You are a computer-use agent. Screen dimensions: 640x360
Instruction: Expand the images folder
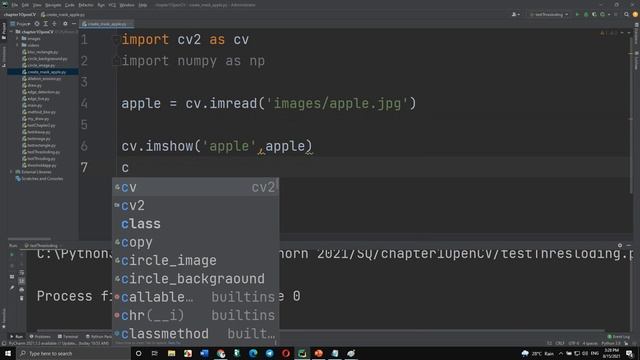pyautogui.click(x=18, y=39)
